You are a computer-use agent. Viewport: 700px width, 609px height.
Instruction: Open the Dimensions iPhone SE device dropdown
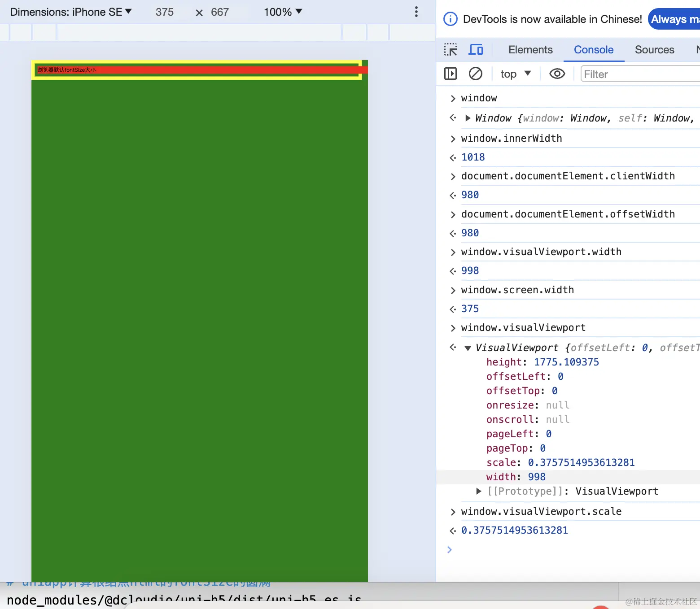tap(71, 12)
